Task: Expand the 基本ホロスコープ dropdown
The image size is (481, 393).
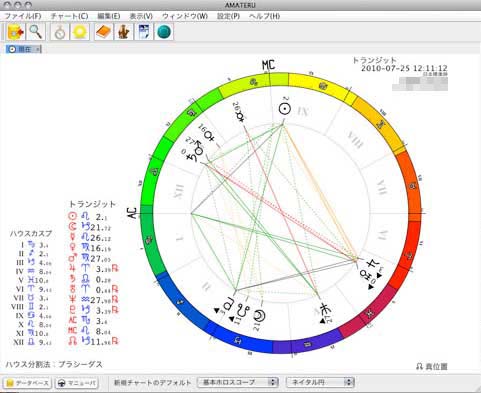Action: coord(238,382)
